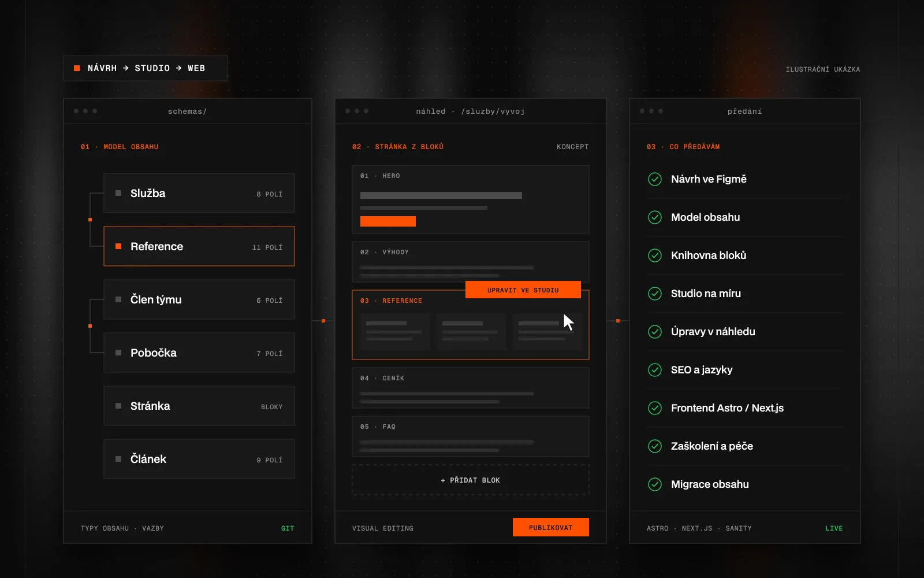Open the Pobočka schema row
Image resolution: width=924 pixels, height=578 pixels.
click(x=199, y=353)
